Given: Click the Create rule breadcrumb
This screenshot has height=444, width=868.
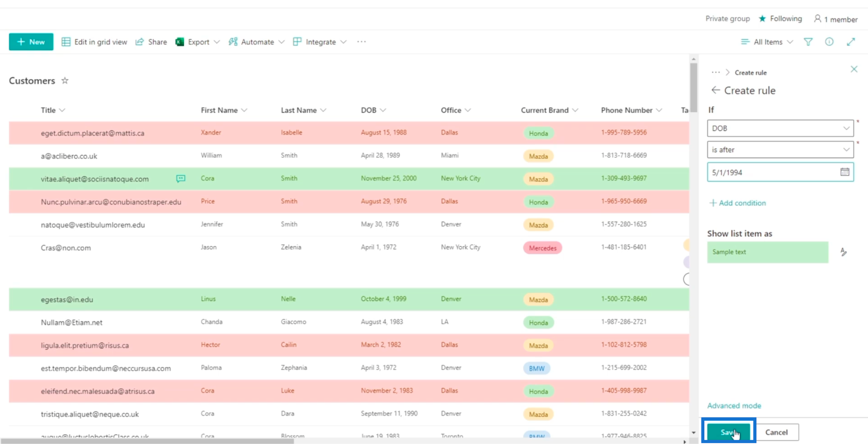Looking at the screenshot, I should pos(750,73).
